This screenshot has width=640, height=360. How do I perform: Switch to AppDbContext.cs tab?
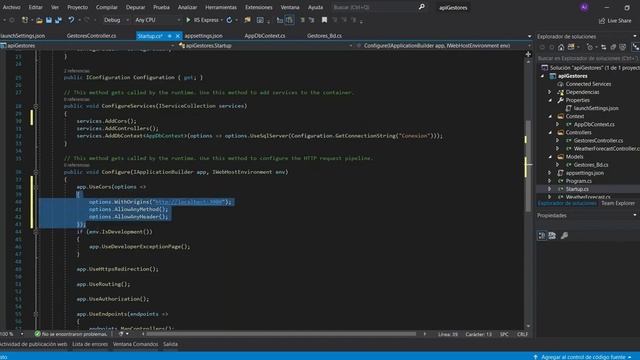[x=265, y=36]
